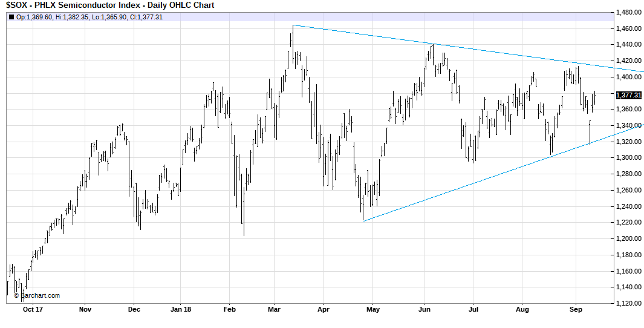The height and width of the screenshot is (328, 644).
Task: Click the 1,220.00 price axis label
Action: point(629,222)
